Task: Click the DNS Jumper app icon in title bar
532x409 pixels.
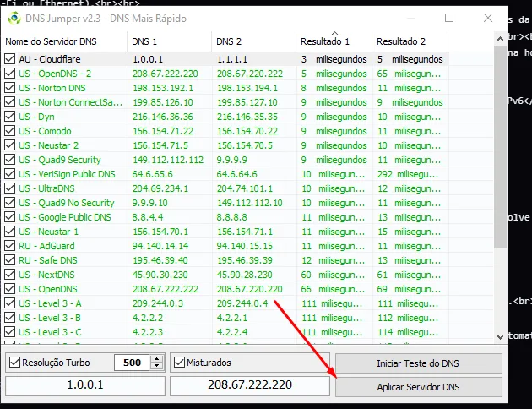Action: tap(14, 18)
